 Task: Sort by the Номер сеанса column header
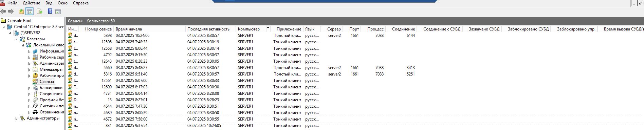[96, 29]
